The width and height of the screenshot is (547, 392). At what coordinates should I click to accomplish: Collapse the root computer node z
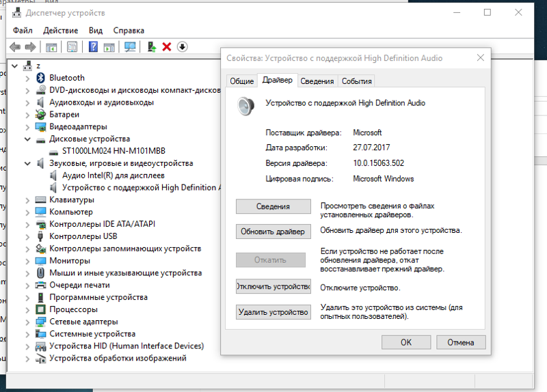[14, 66]
